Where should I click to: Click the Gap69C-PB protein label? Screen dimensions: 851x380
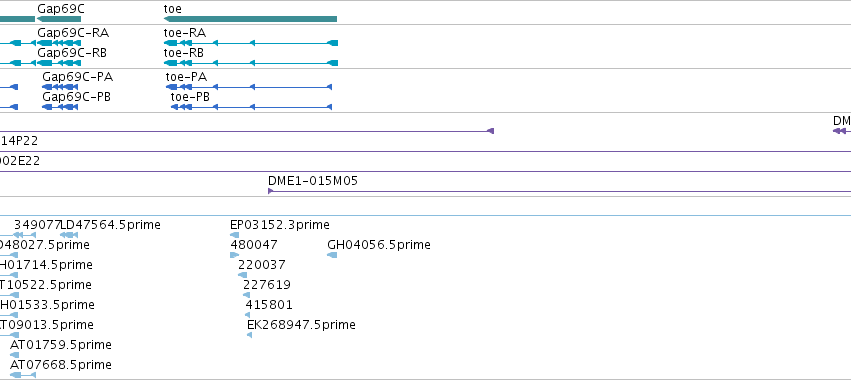[x=77, y=97]
